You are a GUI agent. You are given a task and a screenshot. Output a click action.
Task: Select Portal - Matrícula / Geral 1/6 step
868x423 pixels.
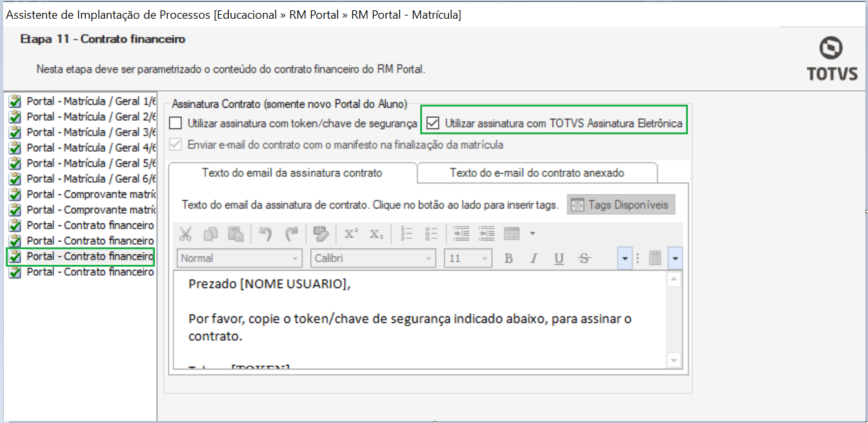(x=82, y=101)
